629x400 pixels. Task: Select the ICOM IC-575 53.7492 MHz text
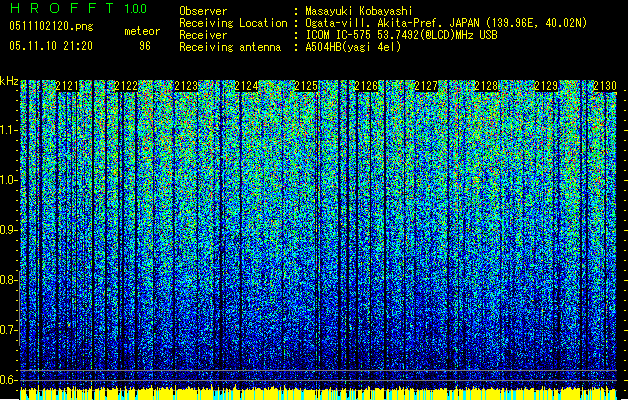[x=401, y=35]
